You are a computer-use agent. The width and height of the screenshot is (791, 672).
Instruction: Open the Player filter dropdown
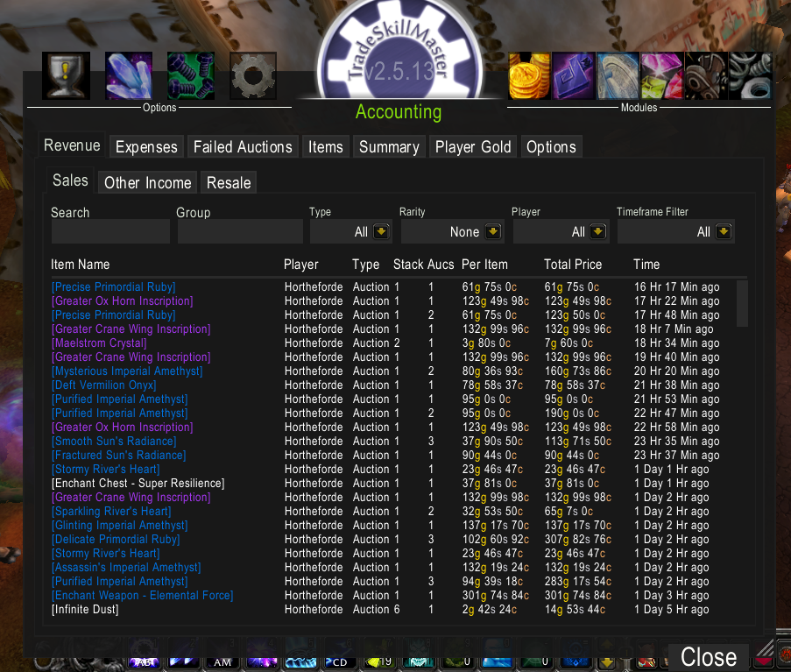coord(598,231)
